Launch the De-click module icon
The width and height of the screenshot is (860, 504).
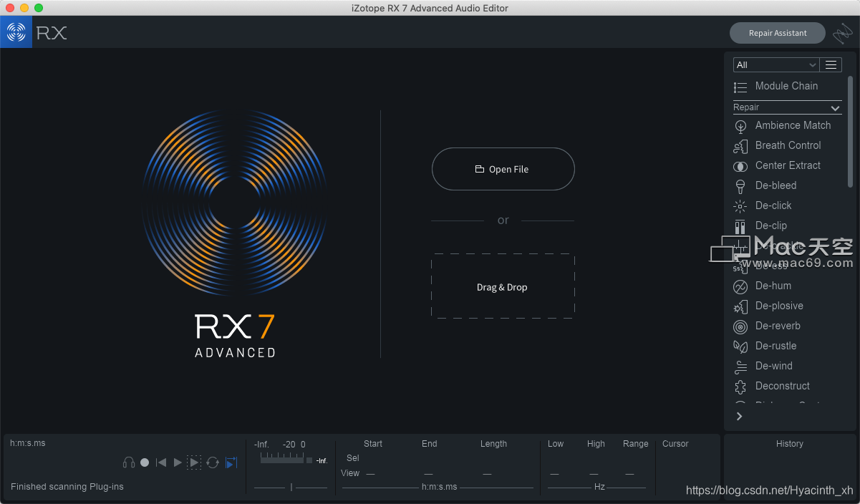740,206
